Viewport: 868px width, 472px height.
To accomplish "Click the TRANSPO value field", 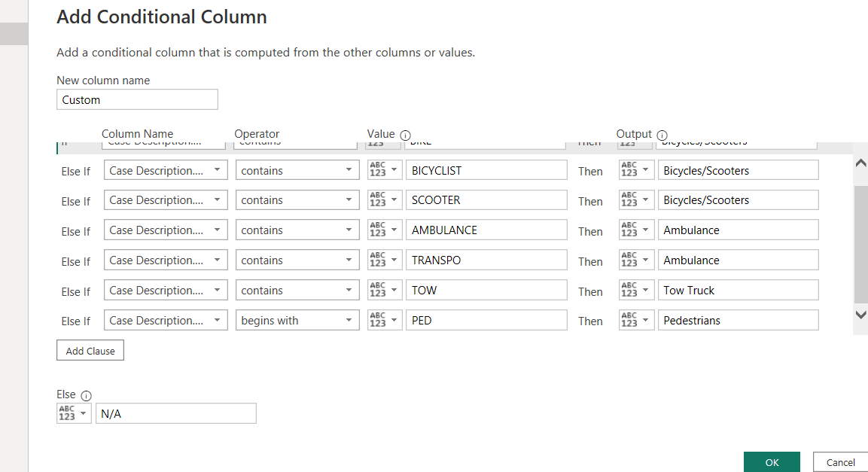I will (486, 260).
